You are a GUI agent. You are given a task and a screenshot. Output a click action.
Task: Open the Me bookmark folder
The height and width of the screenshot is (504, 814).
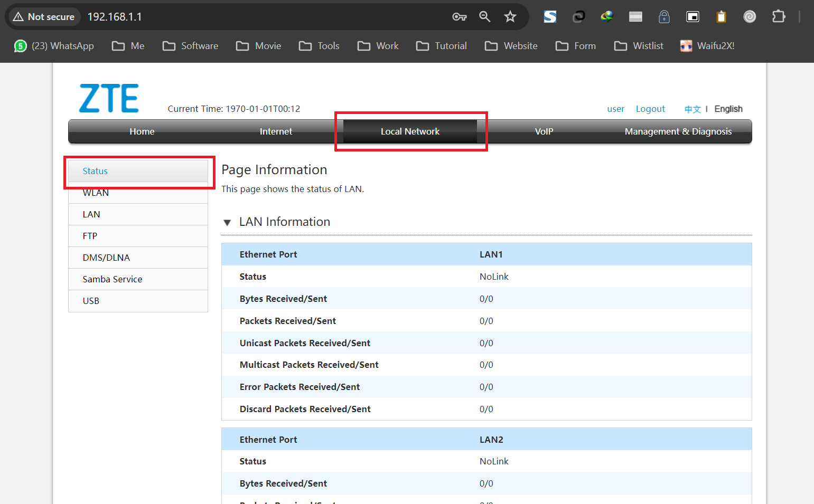coord(128,46)
